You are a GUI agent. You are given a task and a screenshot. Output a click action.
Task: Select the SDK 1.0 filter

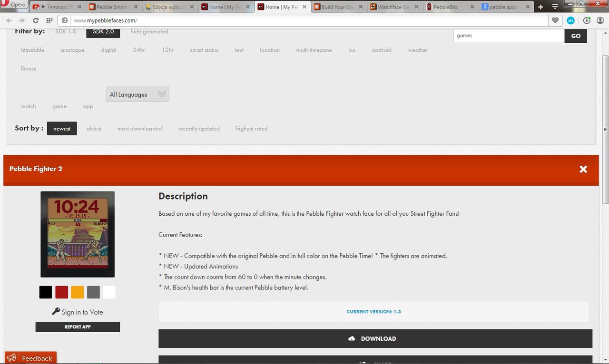point(66,31)
